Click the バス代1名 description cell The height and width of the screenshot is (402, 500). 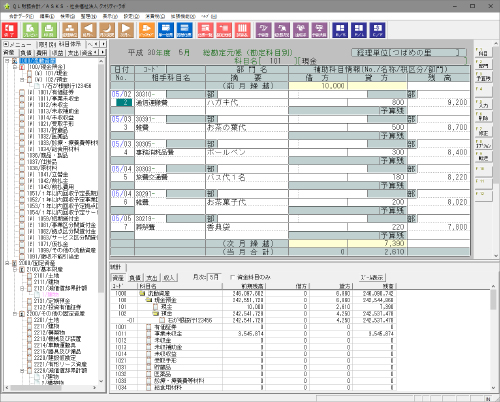coord(247,177)
